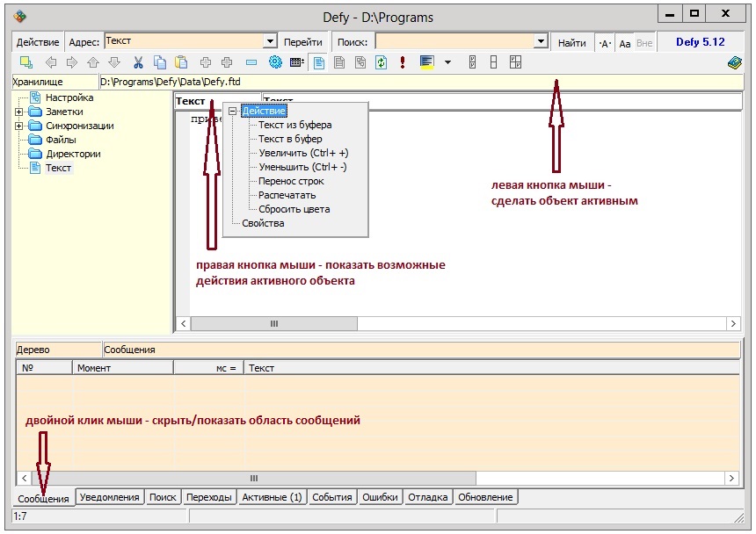The image size is (756, 534).
Task: Choose Распечатать from the menu
Action: point(287,196)
